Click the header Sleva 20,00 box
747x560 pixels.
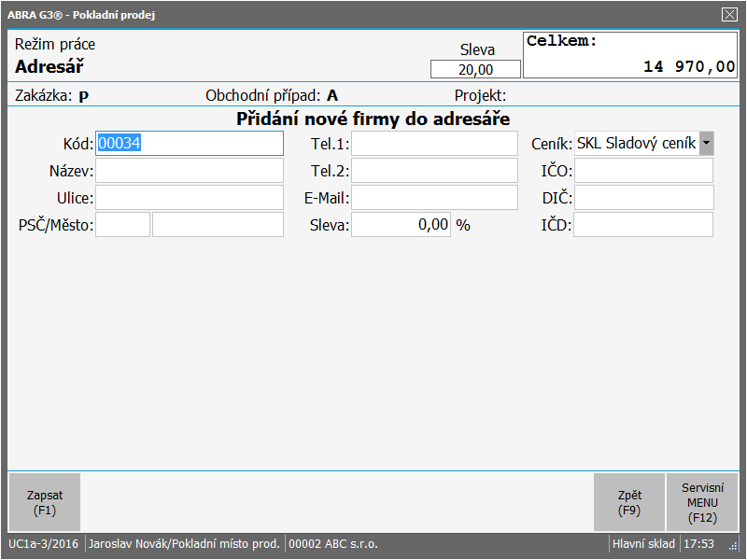475,69
